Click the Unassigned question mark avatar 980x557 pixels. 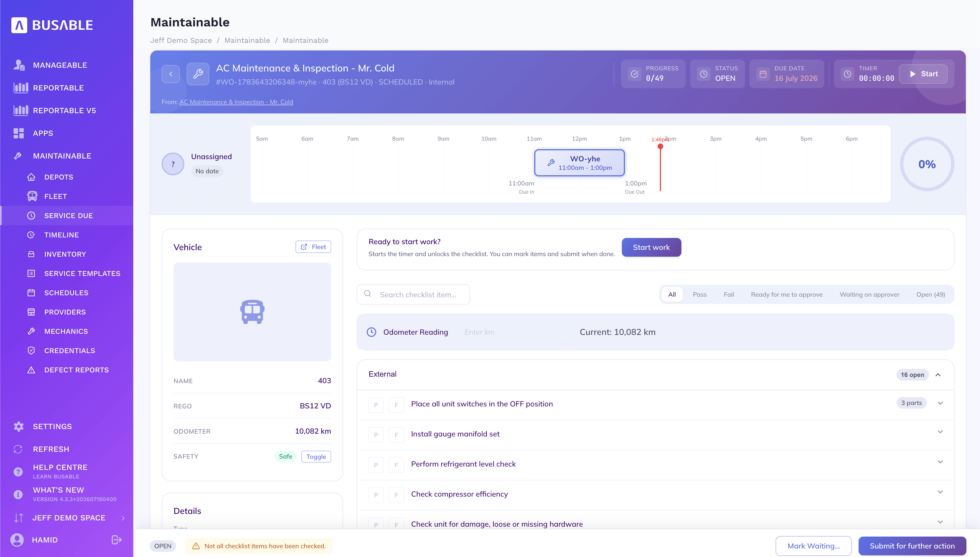pos(173,164)
